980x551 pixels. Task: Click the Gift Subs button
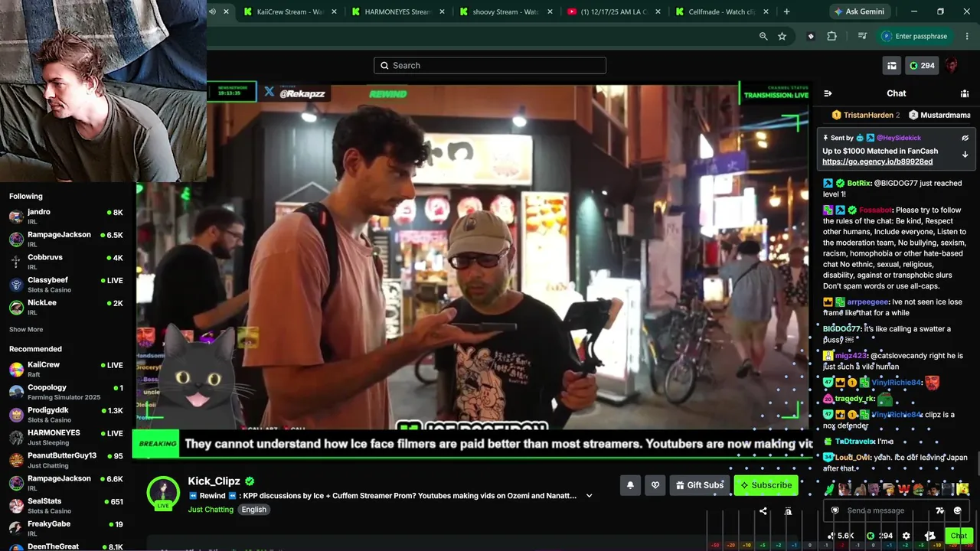(700, 485)
